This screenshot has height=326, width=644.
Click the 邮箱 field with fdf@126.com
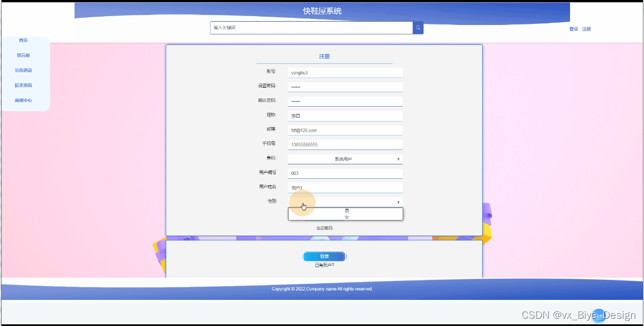coord(345,130)
